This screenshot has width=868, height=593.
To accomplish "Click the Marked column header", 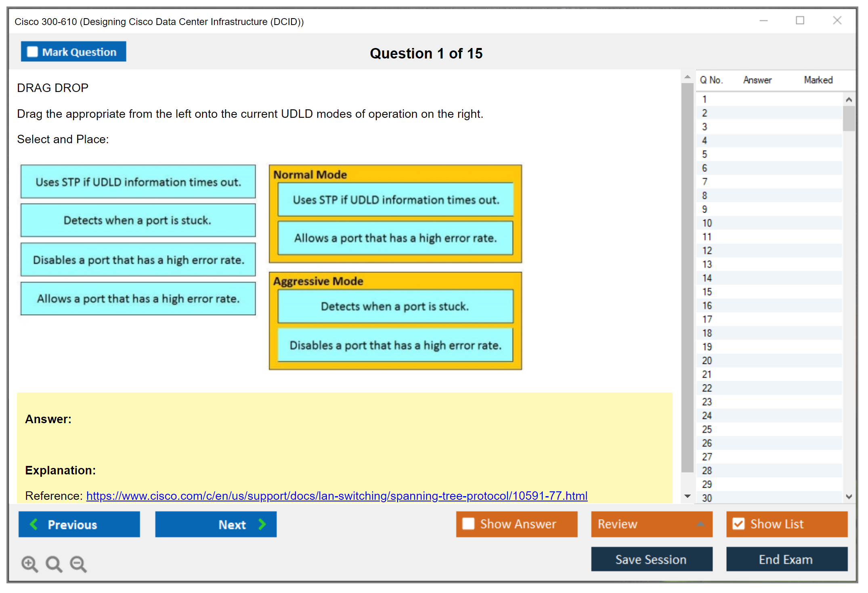I will point(818,80).
